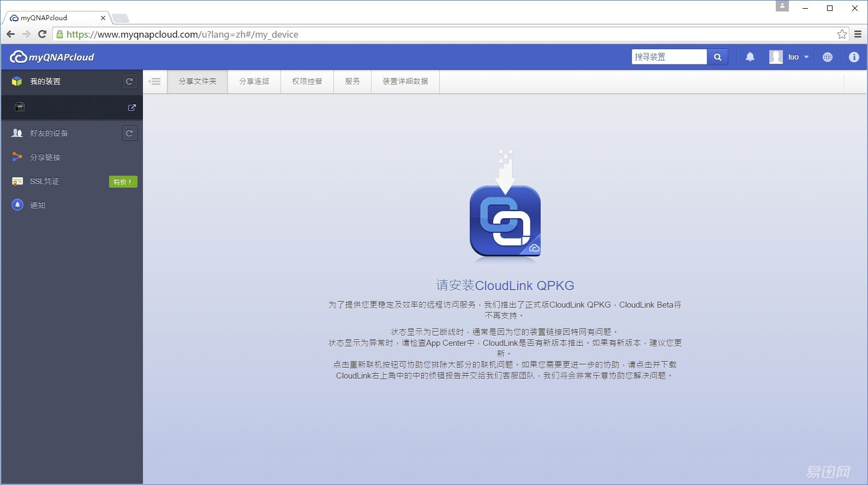Collapse sidebar with the menu toggle icon
The height and width of the screenshot is (485, 868).
pyautogui.click(x=155, y=81)
